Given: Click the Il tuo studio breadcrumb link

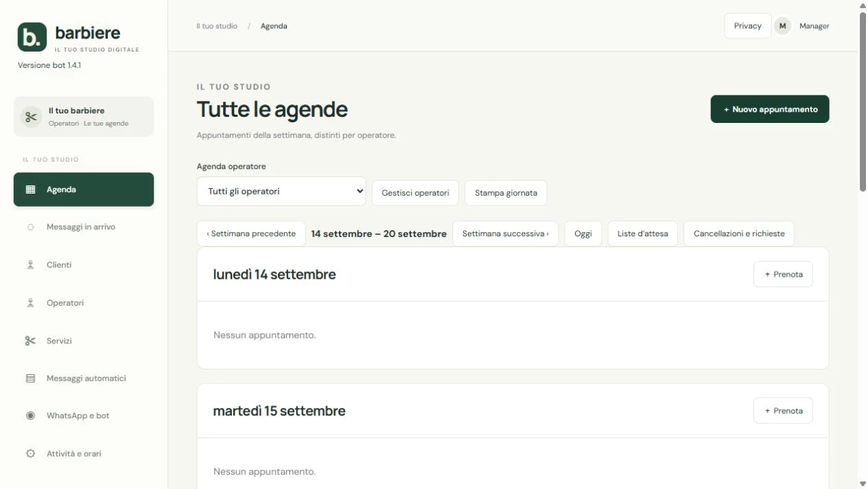Looking at the screenshot, I should [x=217, y=26].
